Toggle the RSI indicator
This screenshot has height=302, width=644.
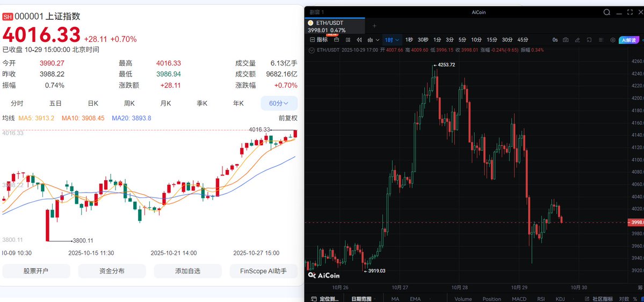click(x=541, y=299)
